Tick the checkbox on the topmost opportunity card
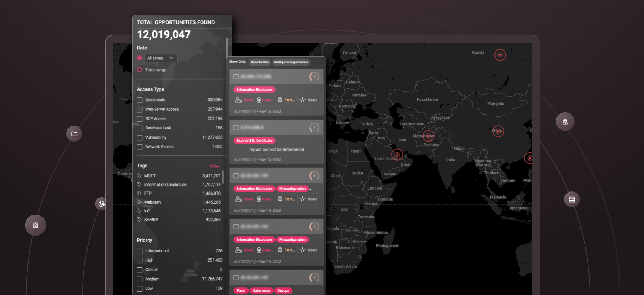The image size is (644, 295). pos(236,77)
